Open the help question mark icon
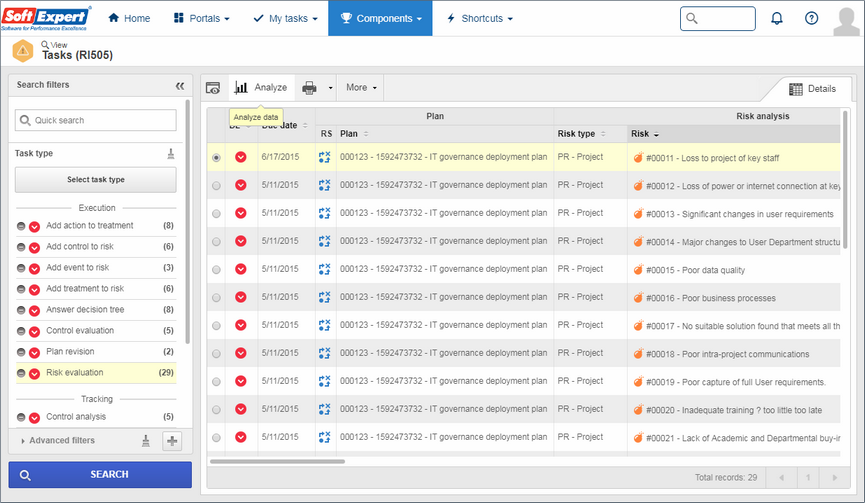The width and height of the screenshot is (865, 503). click(x=811, y=18)
